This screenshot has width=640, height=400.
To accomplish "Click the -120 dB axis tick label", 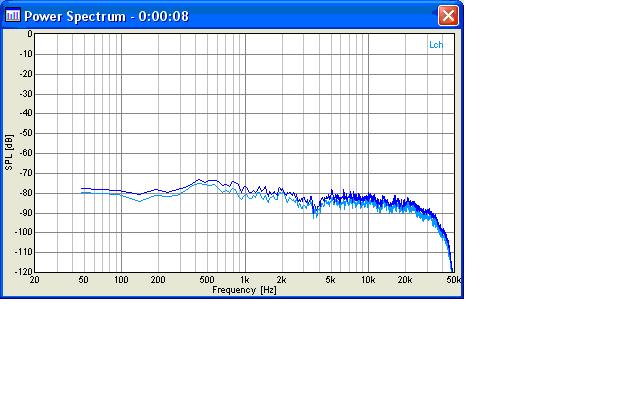I will 24,271.
